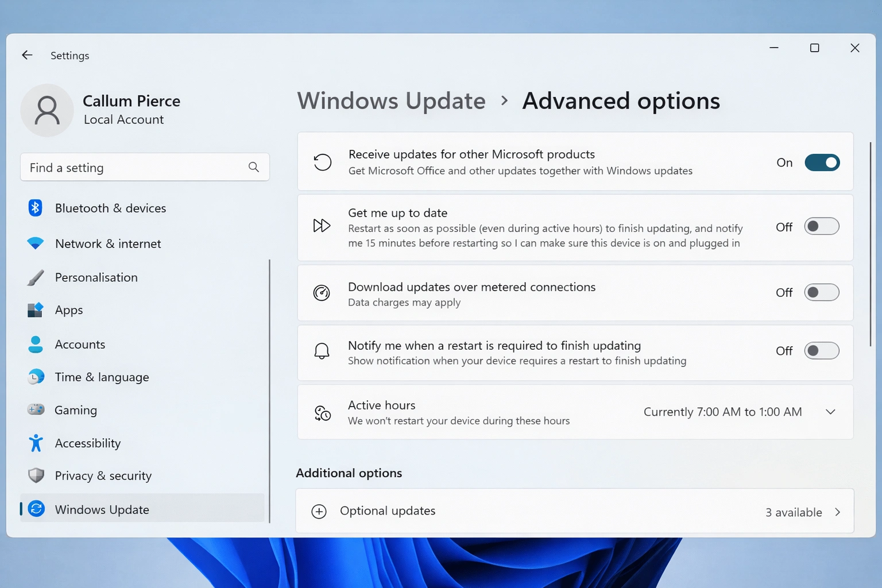Select the Windows Update icon

point(36,509)
